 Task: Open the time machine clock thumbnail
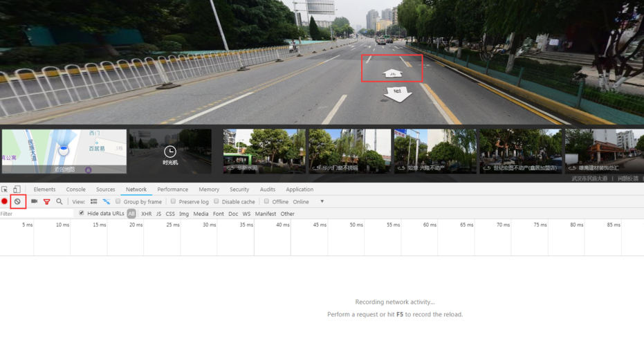[x=170, y=152]
